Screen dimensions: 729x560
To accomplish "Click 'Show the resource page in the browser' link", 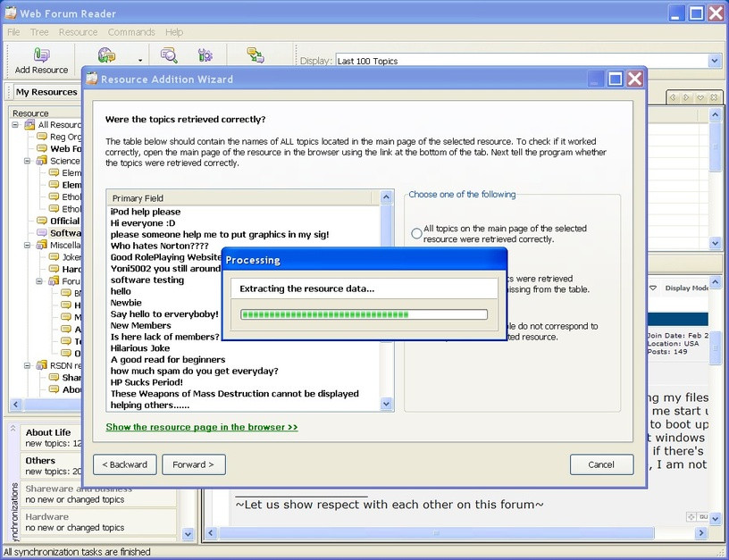I will pyautogui.click(x=202, y=427).
